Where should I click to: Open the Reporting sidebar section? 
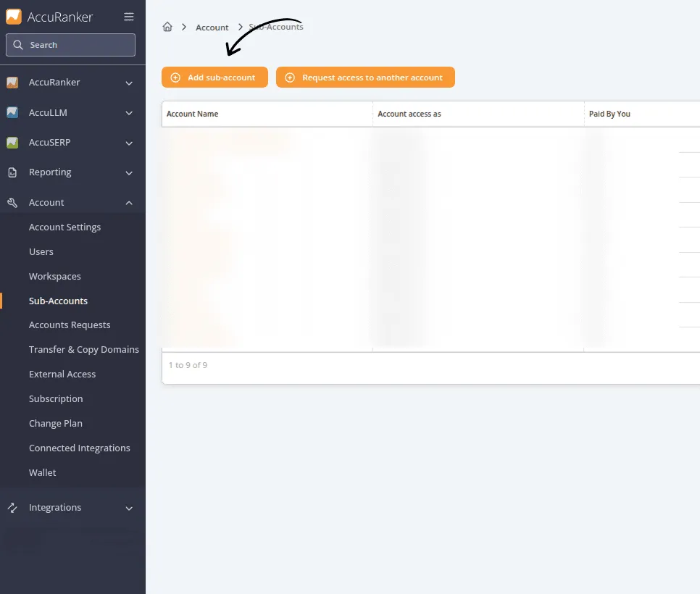72,172
